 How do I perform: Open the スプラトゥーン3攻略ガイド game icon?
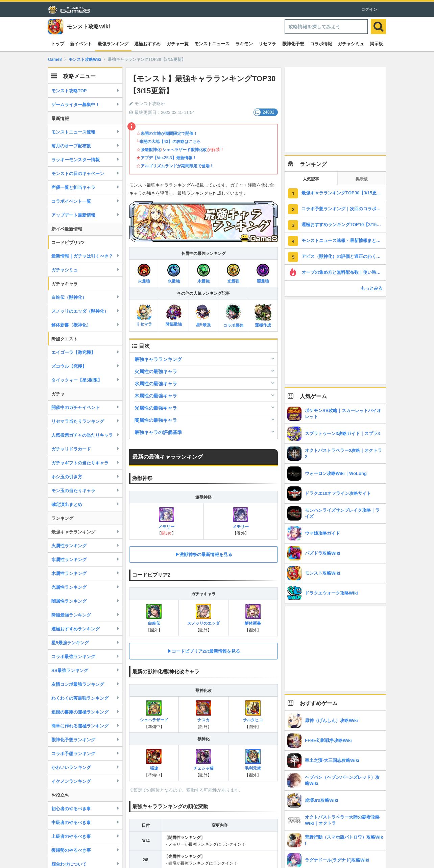pos(294,433)
